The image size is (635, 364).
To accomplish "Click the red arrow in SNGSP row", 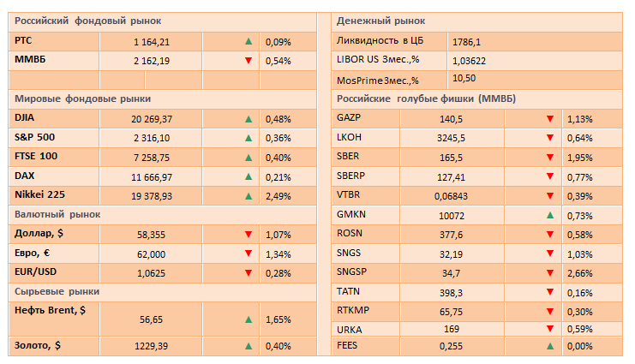I will pyautogui.click(x=550, y=272).
